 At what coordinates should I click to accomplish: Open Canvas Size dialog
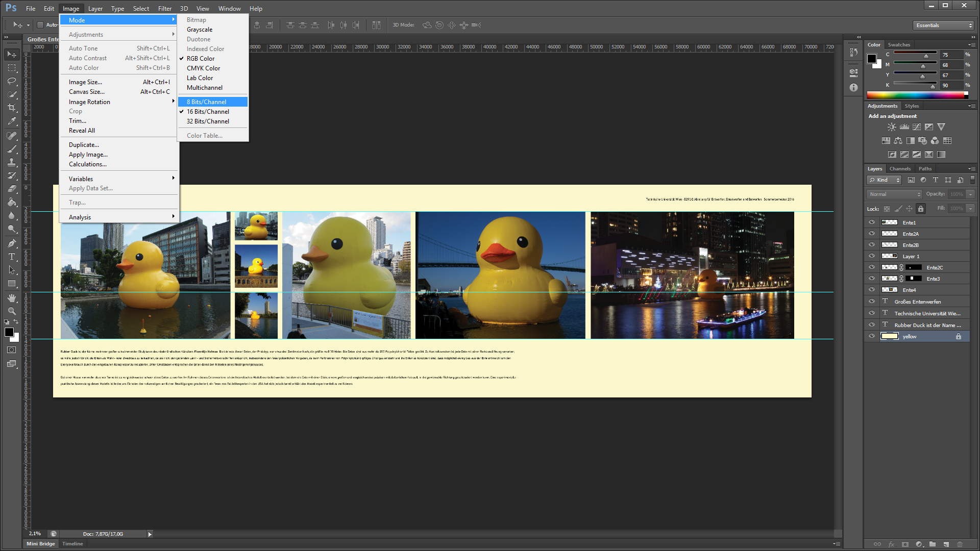click(x=119, y=92)
